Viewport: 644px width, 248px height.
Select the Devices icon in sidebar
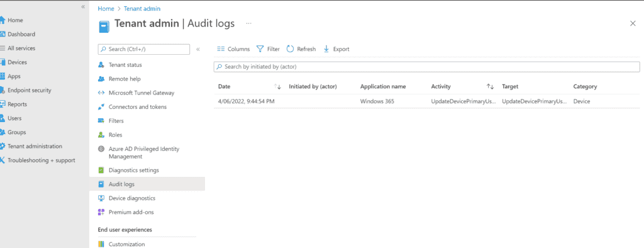click(x=2, y=62)
